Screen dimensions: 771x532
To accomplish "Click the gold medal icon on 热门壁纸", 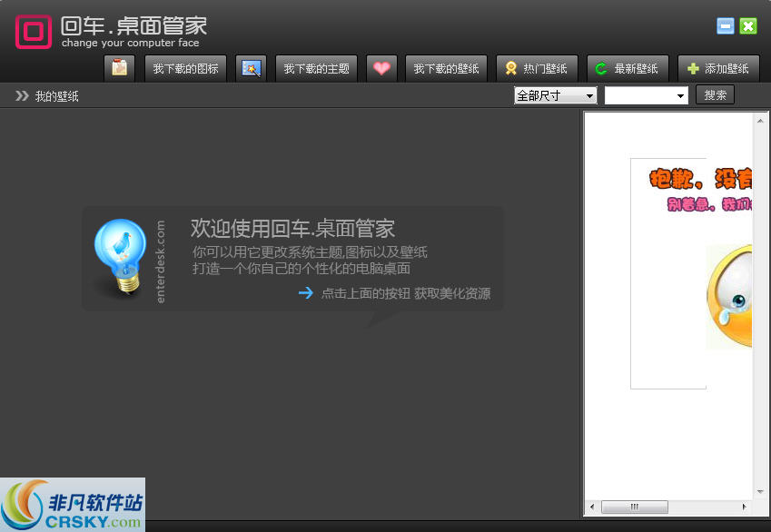I will click(x=511, y=68).
